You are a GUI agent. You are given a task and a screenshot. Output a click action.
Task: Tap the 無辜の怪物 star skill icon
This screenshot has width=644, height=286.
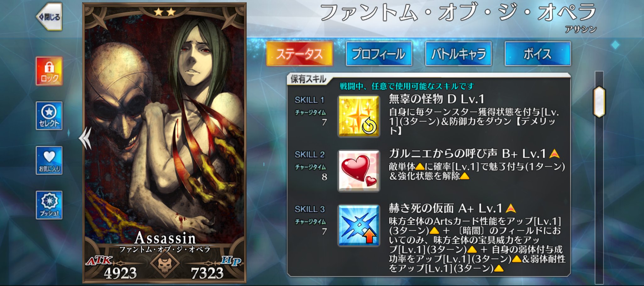tap(358, 116)
